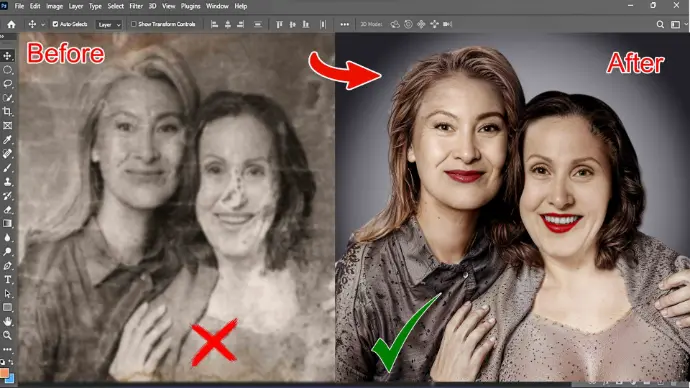
Task: Select the Rectangle shape tool
Action: (x=7, y=307)
